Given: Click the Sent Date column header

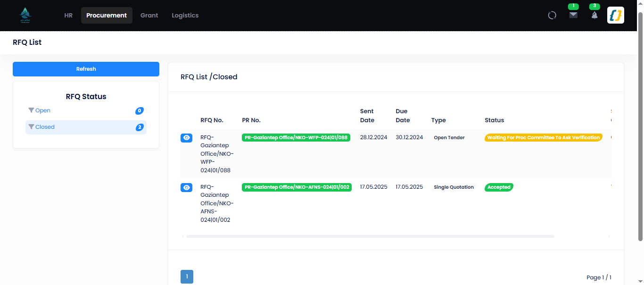Looking at the screenshot, I should 367,116.
